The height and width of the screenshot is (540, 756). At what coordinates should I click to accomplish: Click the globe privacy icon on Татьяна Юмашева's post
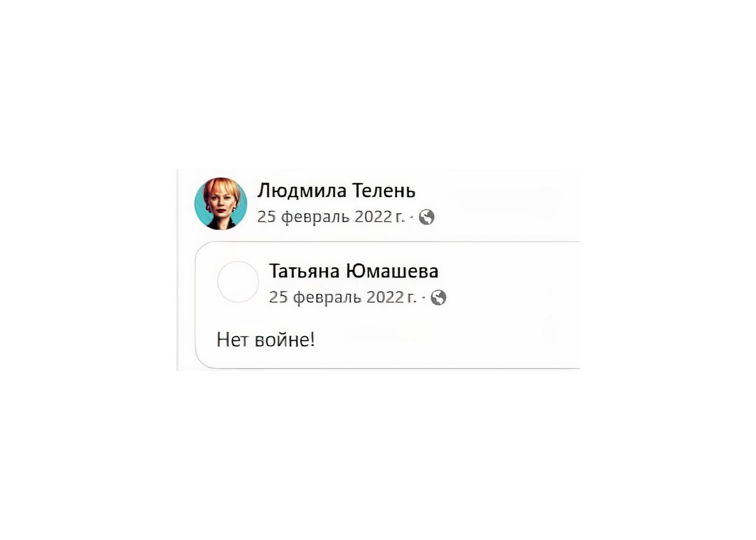click(438, 298)
